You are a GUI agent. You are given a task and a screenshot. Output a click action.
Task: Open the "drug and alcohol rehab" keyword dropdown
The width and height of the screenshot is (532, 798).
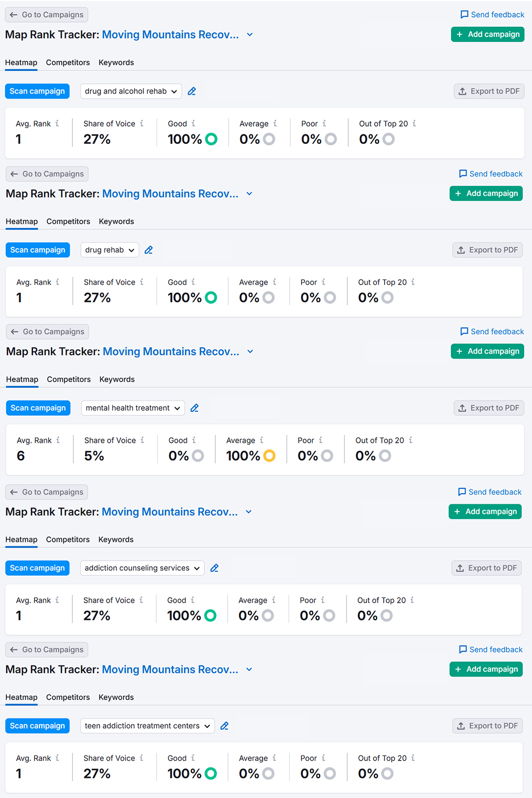(131, 91)
